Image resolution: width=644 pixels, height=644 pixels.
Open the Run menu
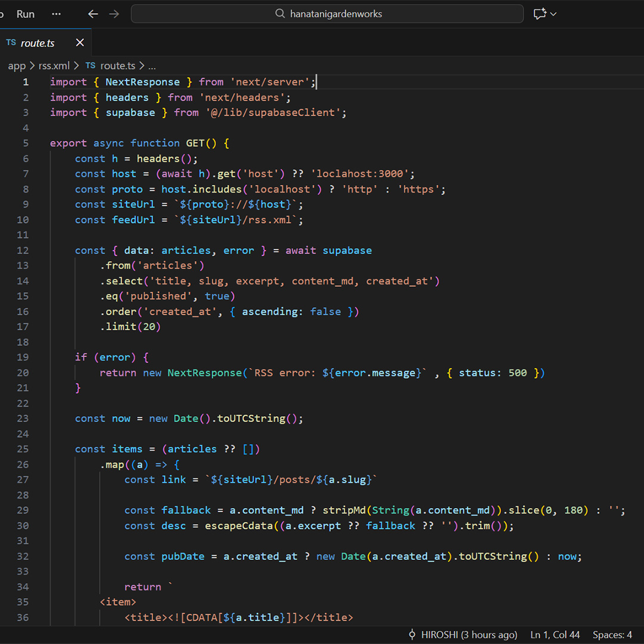coord(26,14)
